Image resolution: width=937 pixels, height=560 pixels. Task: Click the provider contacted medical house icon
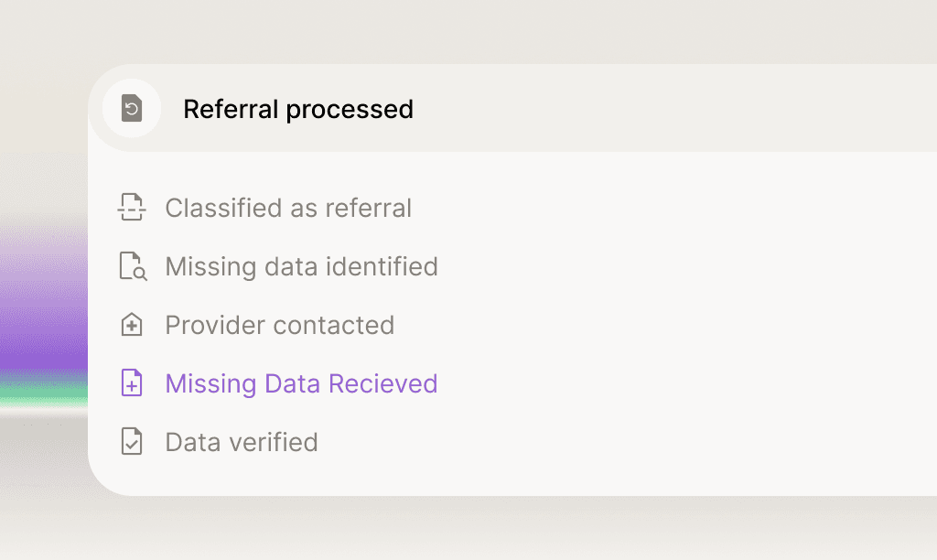pos(132,325)
